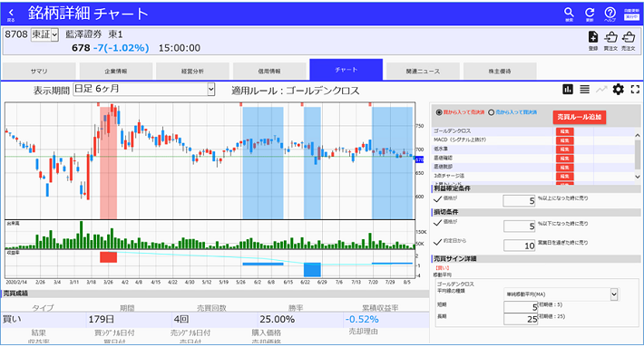Toggle the profit-taking price condition checkmark
The image size is (644, 347).
click(438, 199)
